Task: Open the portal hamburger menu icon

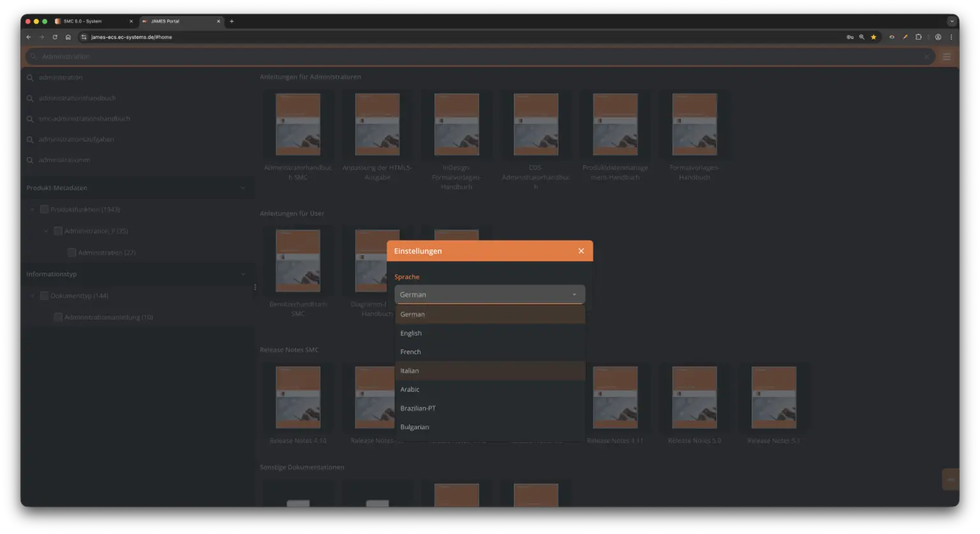Action: coord(946,57)
